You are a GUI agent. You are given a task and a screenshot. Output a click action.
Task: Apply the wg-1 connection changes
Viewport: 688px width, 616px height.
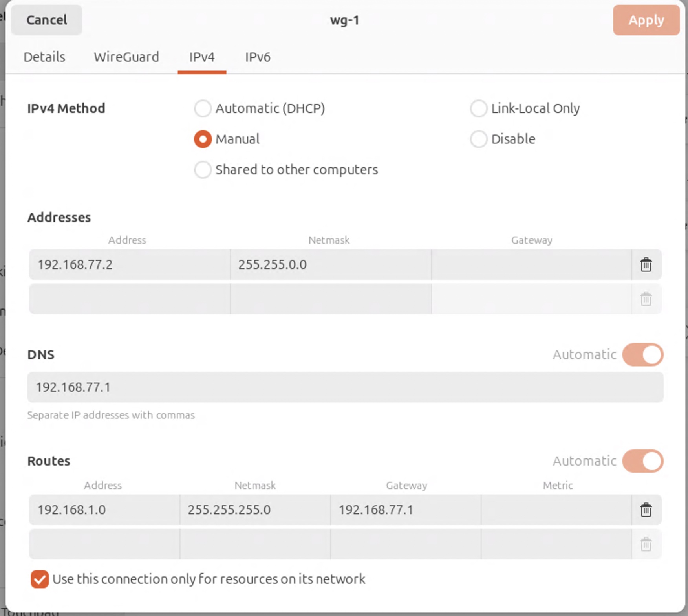click(x=646, y=20)
